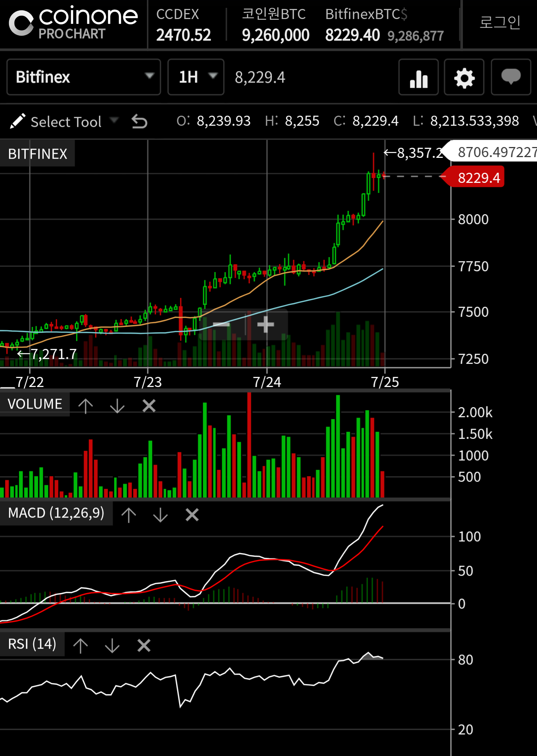Close the VOLUME indicator panel
The image size is (537, 756).
[x=149, y=406]
